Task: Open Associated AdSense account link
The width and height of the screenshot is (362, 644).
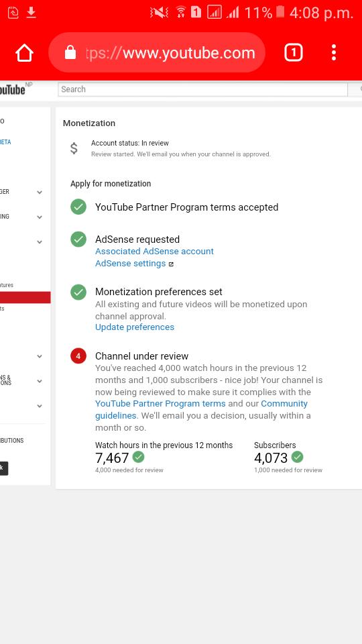Action: click(154, 252)
